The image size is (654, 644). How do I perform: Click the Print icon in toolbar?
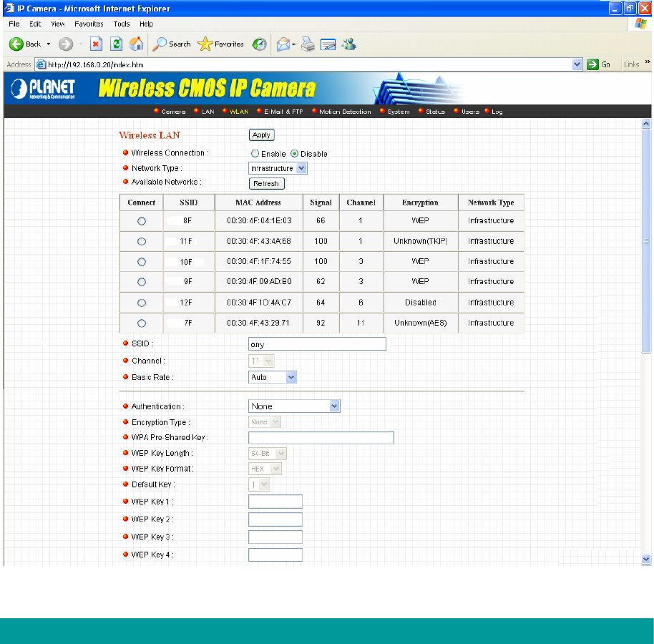coord(308,44)
